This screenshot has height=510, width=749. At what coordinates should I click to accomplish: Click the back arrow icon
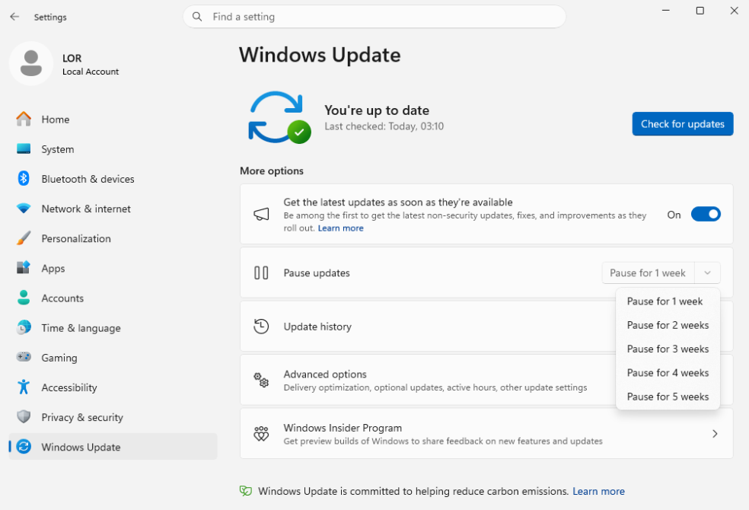pyautogui.click(x=15, y=17)
